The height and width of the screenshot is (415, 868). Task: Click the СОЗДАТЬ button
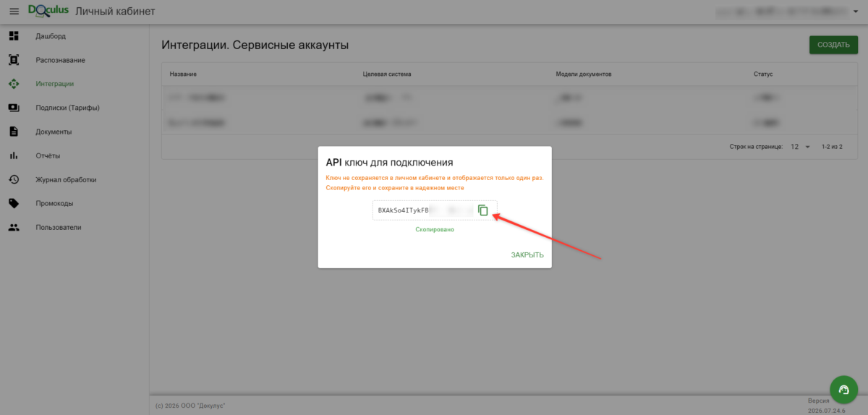click(x=833, y=45)
